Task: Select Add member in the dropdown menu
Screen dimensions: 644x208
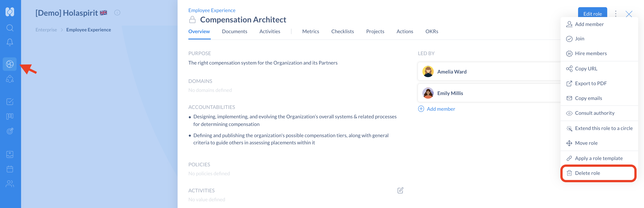Action: (599, 24)
